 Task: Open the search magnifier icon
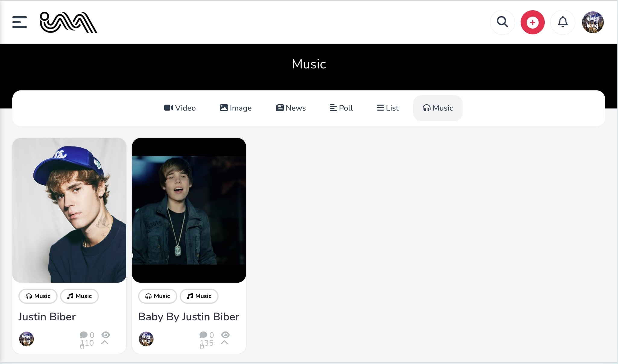tap(502, 22)
